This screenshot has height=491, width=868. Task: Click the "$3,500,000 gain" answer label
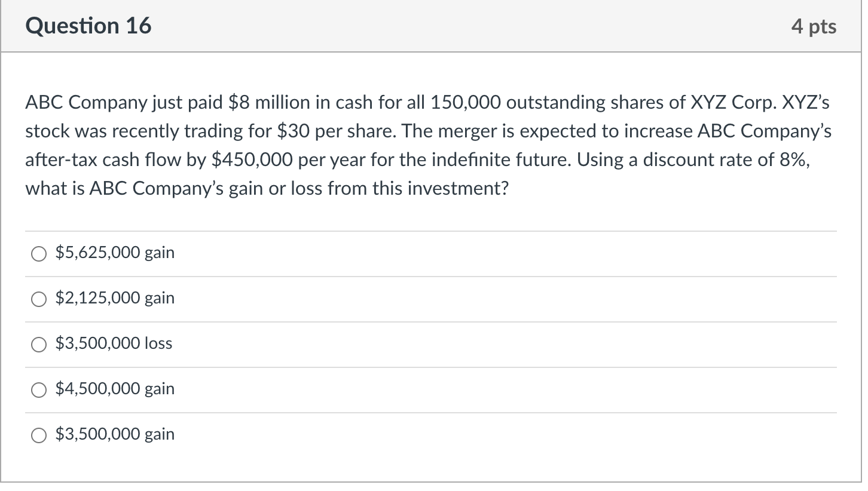(x=115, y=434)
